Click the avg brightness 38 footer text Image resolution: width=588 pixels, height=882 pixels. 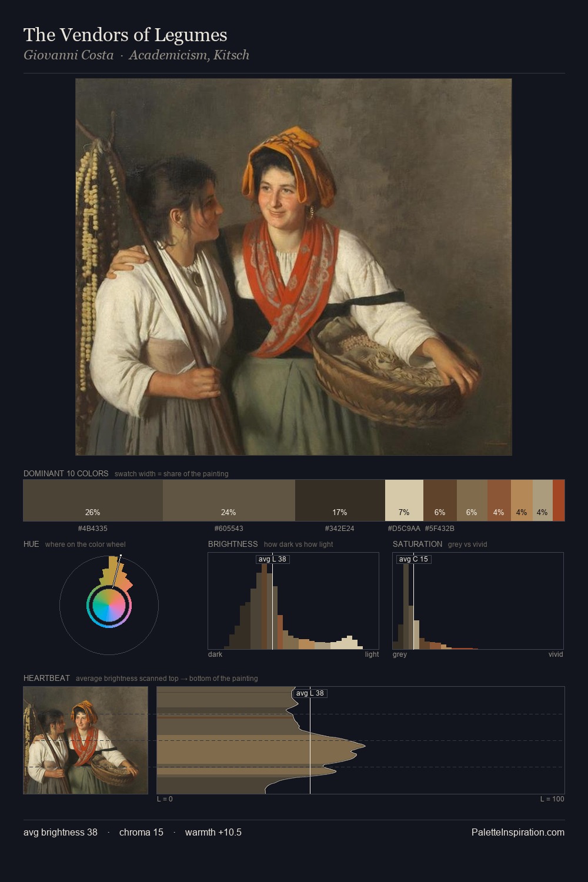[x=61, y=832]
